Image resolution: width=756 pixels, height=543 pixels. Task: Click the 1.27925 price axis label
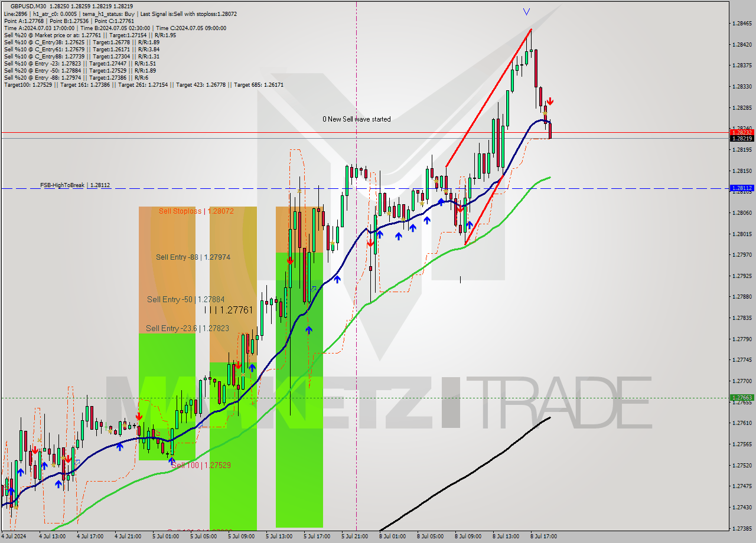pyautogui.click(x=742, y=276)
